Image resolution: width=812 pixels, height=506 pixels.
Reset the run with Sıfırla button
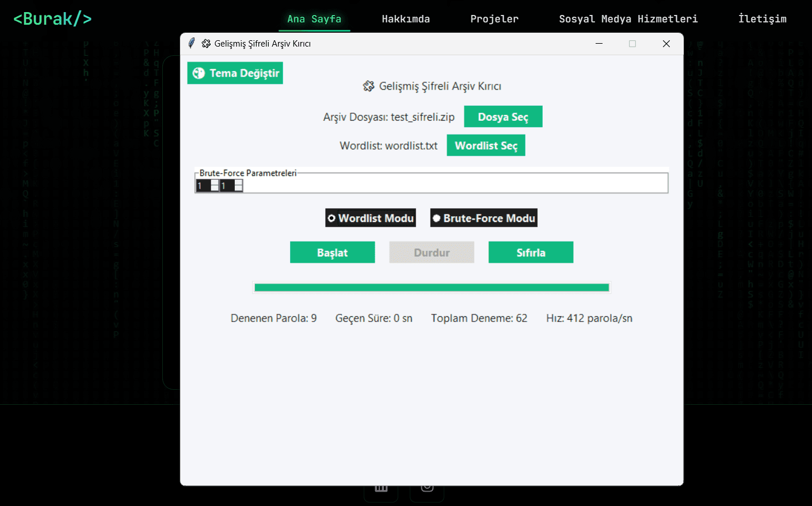[x=531, y=252]
